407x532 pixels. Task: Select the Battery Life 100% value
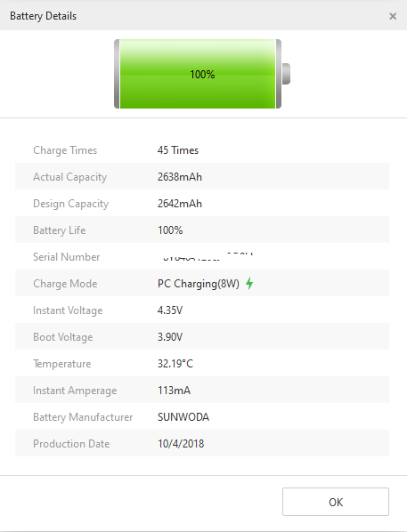tap(170, 230)
